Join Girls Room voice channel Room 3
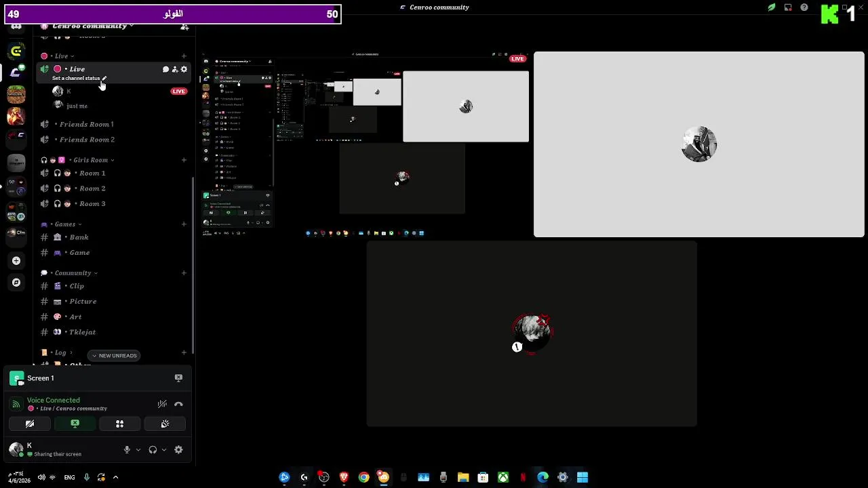The height and width of the screenshot is (488, 868). tap(115, 203)
